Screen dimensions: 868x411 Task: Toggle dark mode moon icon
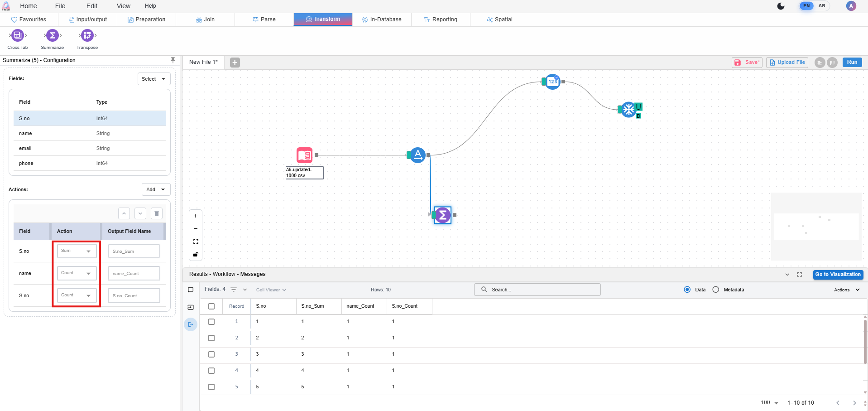[781, 6]
